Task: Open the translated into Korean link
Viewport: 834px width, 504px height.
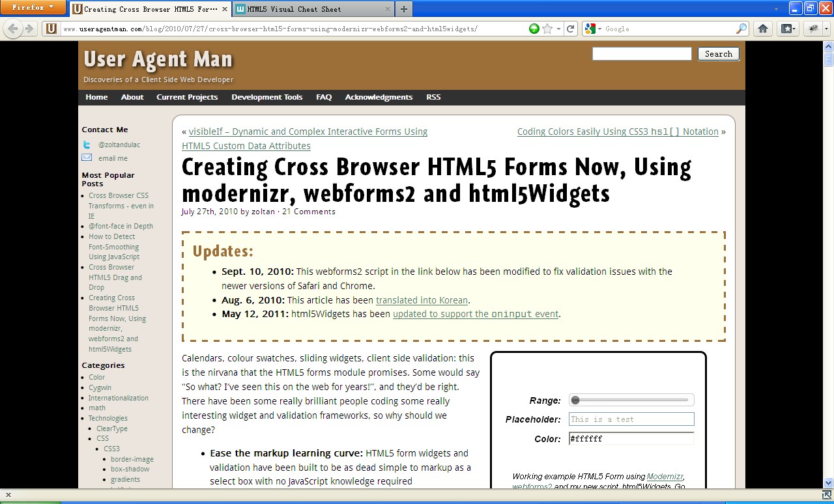Action: point(422,300)
